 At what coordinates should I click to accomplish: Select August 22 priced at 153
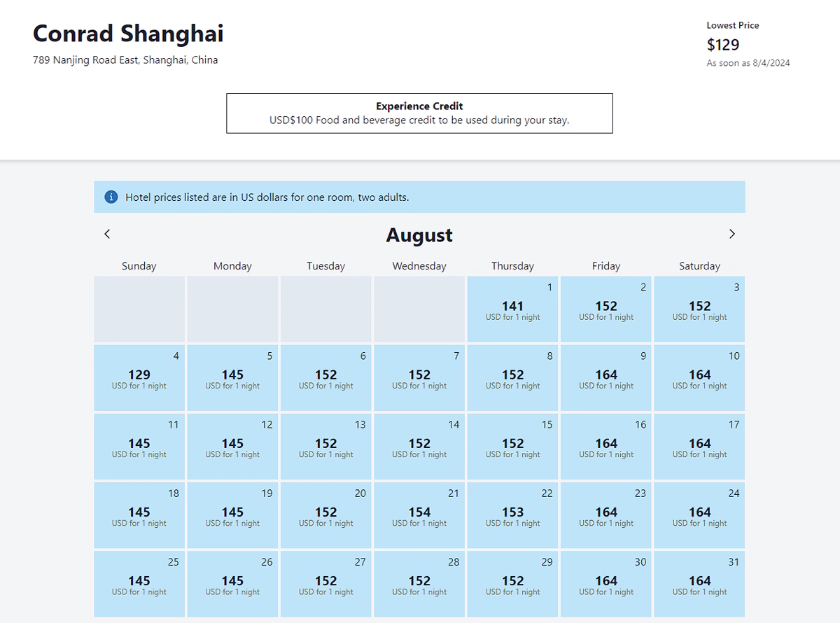click(512, 515)
